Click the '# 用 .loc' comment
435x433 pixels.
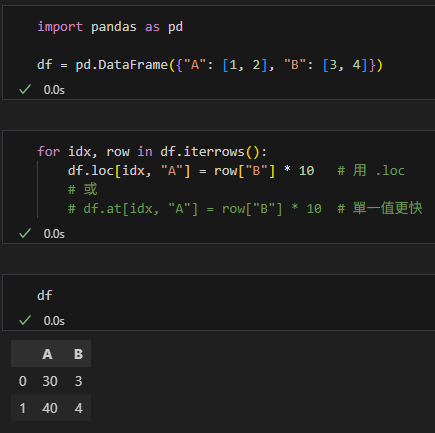[x=371, y=171]
